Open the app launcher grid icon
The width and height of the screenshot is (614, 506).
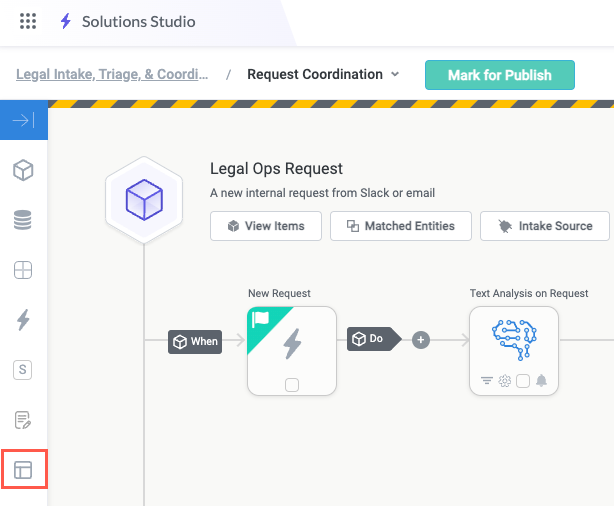click(28, 21)
